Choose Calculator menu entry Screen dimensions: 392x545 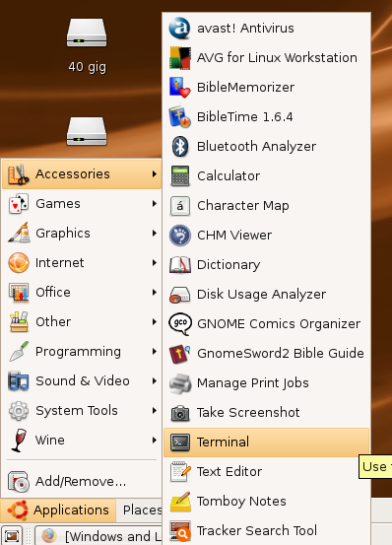tap(266, 175)
